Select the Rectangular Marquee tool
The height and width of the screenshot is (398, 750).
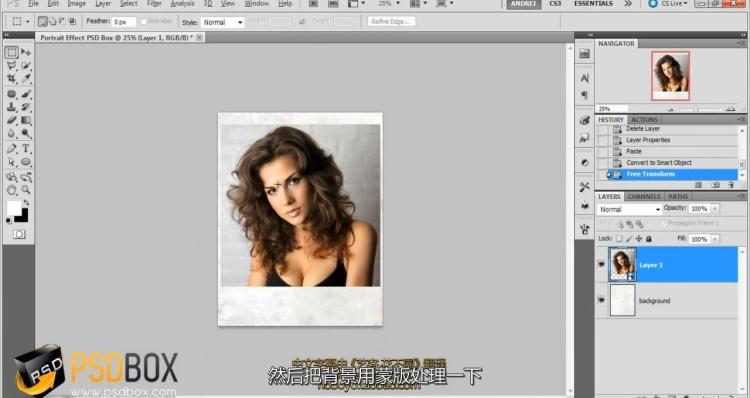(12, 52)
